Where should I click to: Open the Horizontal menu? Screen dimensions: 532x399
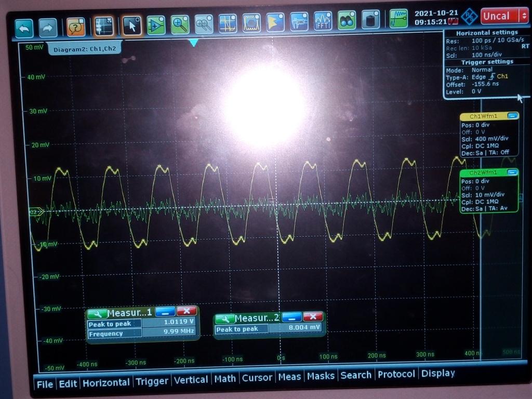(106, 383)
